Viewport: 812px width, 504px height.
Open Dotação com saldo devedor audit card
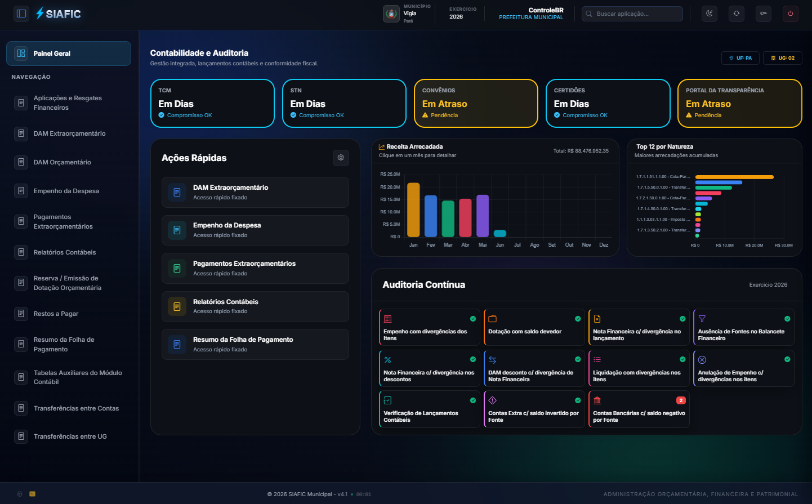(x=534, y=327)
